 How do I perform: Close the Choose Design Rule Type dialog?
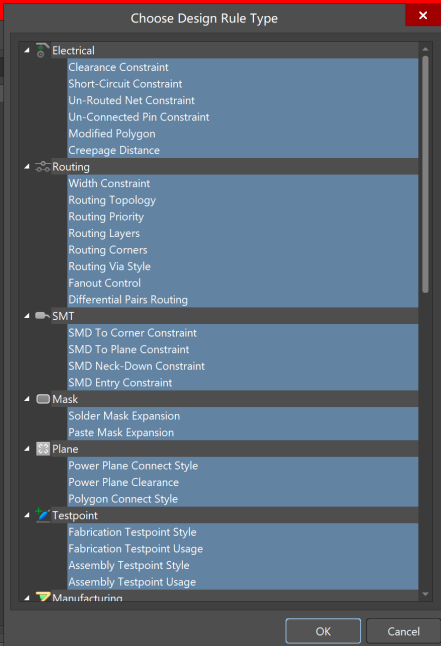coord(423,15)
